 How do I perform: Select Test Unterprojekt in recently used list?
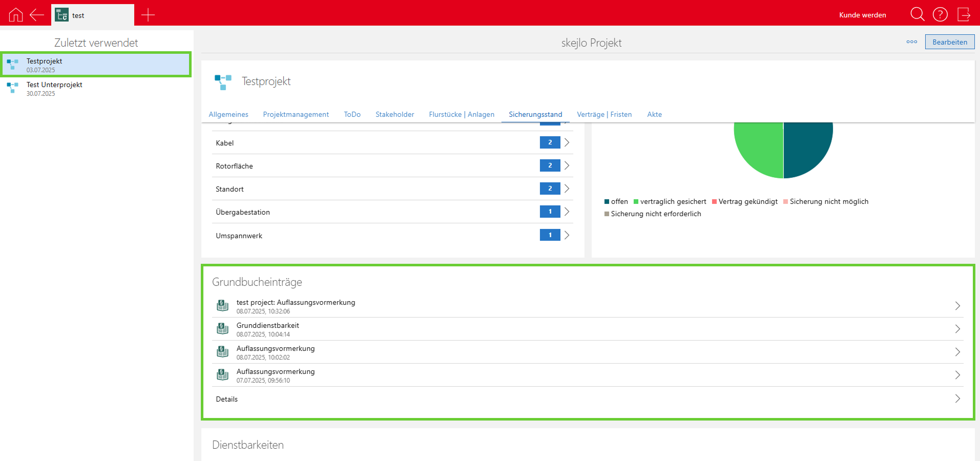tap(54, 88)
